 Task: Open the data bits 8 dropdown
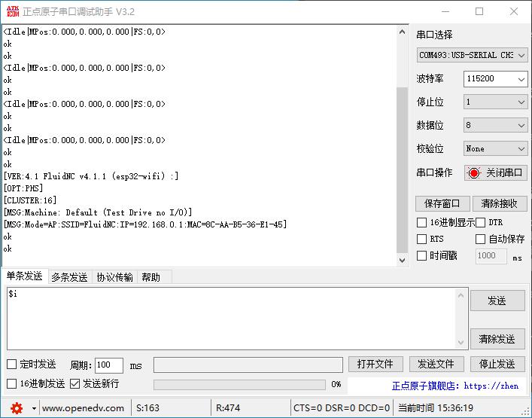click(495, 125)
